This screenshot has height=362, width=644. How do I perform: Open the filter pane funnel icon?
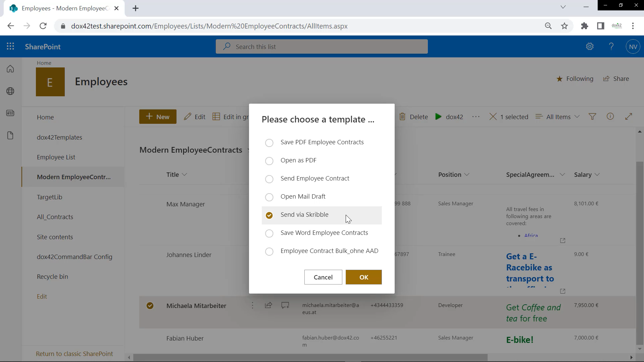click(592, 117)
